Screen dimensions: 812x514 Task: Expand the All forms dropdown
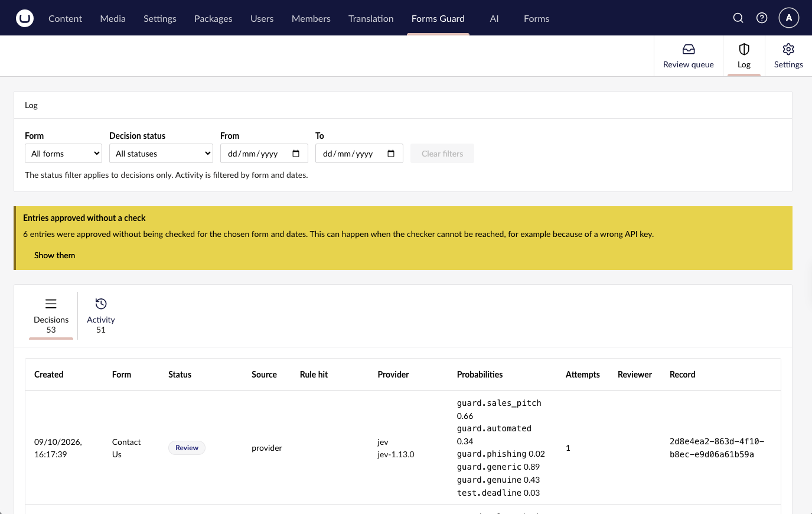pyautogui.click(x=63, y=154)
